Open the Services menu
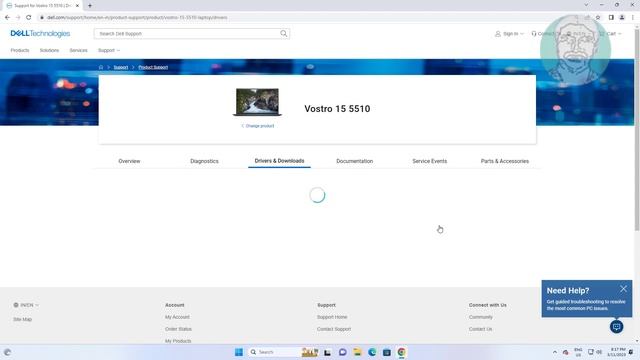 coord(78,50)
